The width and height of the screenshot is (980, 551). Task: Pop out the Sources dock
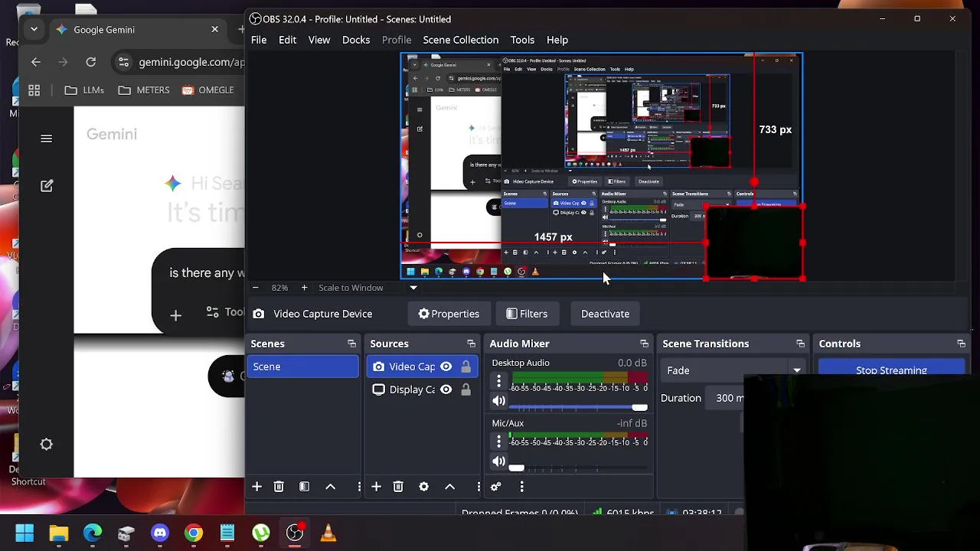[x=470, y=344]
